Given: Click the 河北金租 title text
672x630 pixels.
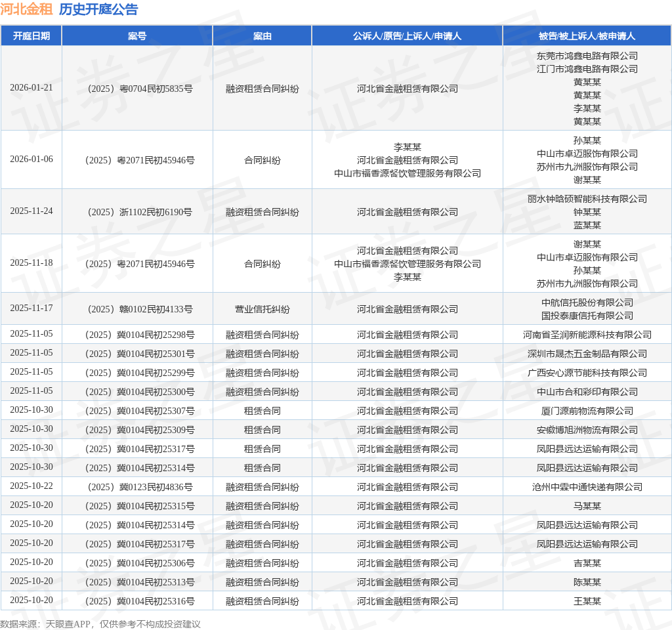Looking at the screenshot, I should (26, 9).
